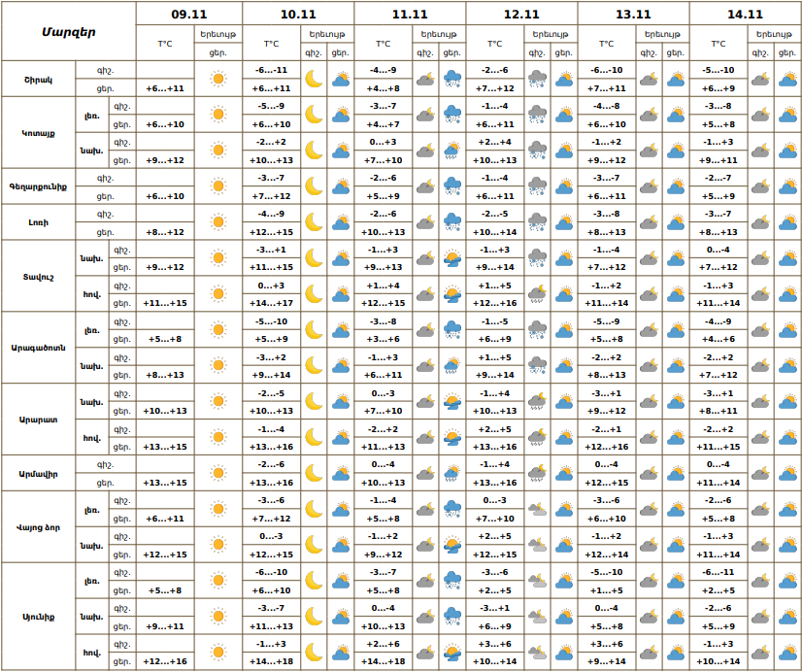Select Արմավիր moon icon on 10.11
Screen dimensions: 802x672
pyautogui.click(x=313, y=473)
